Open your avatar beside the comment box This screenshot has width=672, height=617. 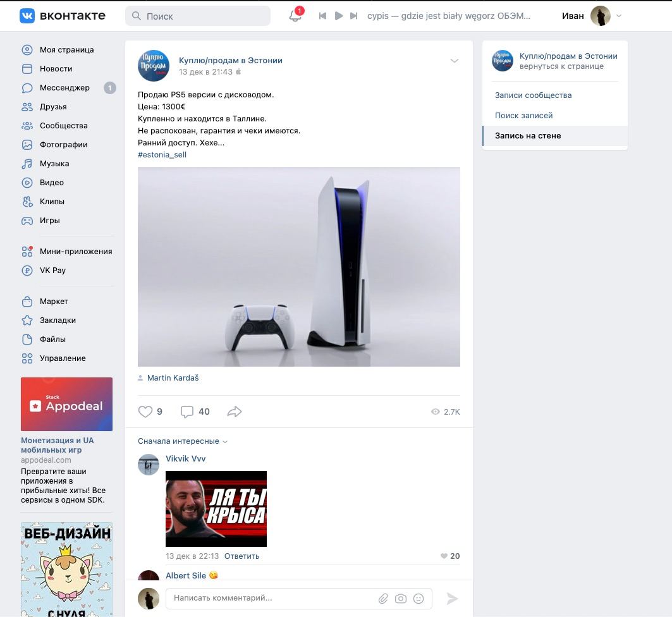coord(149,599)
